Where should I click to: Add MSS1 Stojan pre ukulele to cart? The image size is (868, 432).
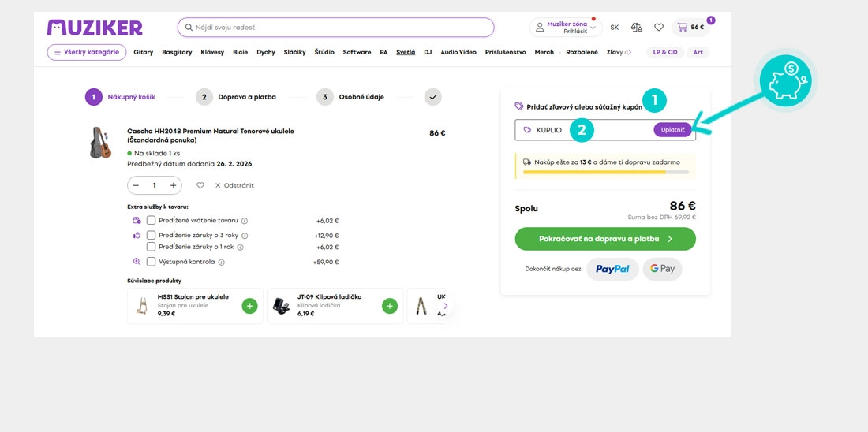tap(249, 306)
